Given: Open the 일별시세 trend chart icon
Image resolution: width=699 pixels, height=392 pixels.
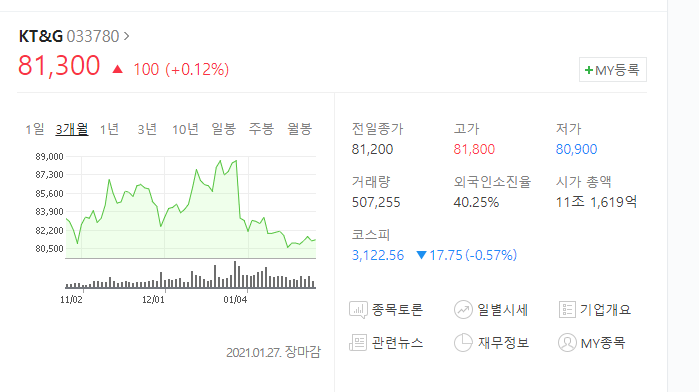Looking at the screenshot, I should [x=463, y=309].
